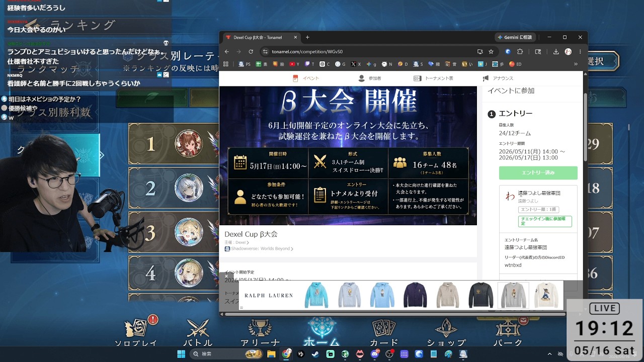Open ソロプレイ in the game menu

[x=136, y=333]
